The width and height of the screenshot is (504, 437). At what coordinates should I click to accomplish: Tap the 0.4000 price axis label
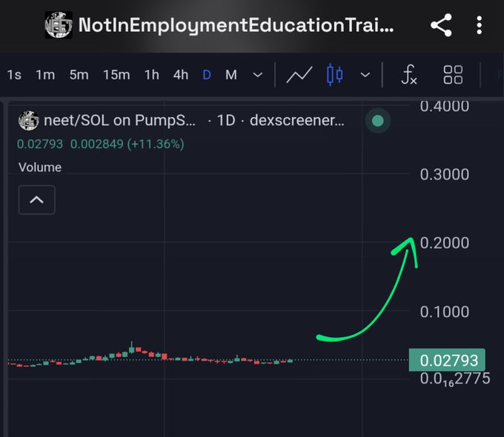445,107
